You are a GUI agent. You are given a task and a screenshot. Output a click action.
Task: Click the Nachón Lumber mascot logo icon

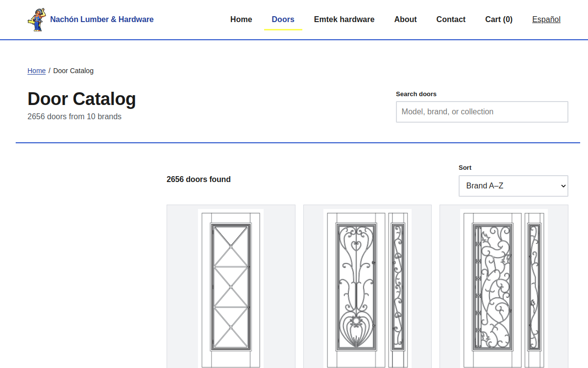37,20
